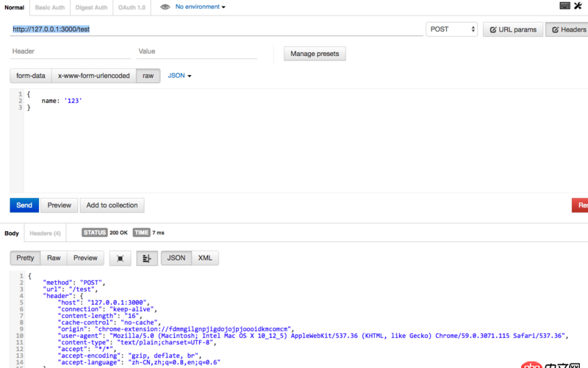
Task: Select the raw body type
Action: click(x=148, y=76)
